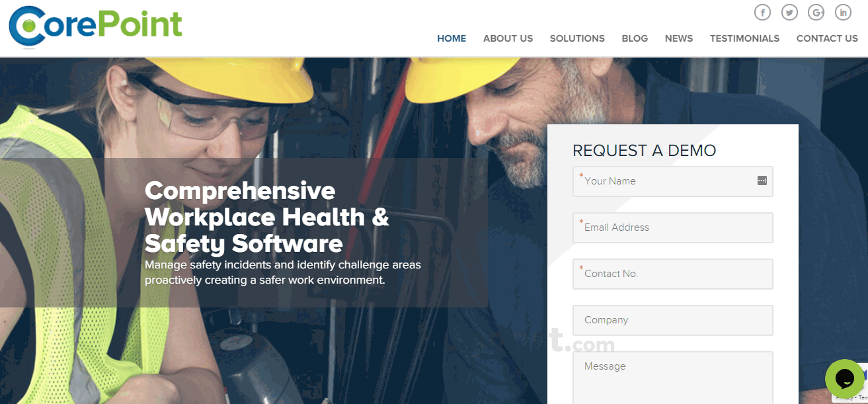Open the Google Plus icon

816,12
